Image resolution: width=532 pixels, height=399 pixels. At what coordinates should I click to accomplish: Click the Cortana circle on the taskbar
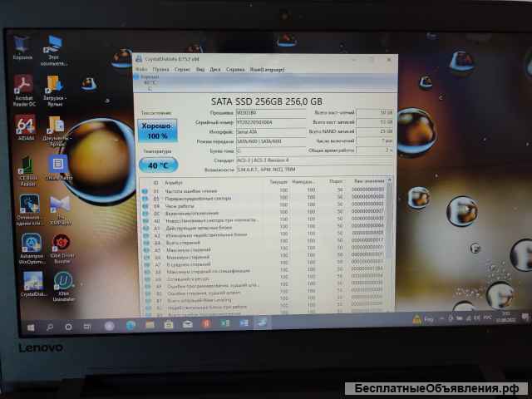coord(68,327)
